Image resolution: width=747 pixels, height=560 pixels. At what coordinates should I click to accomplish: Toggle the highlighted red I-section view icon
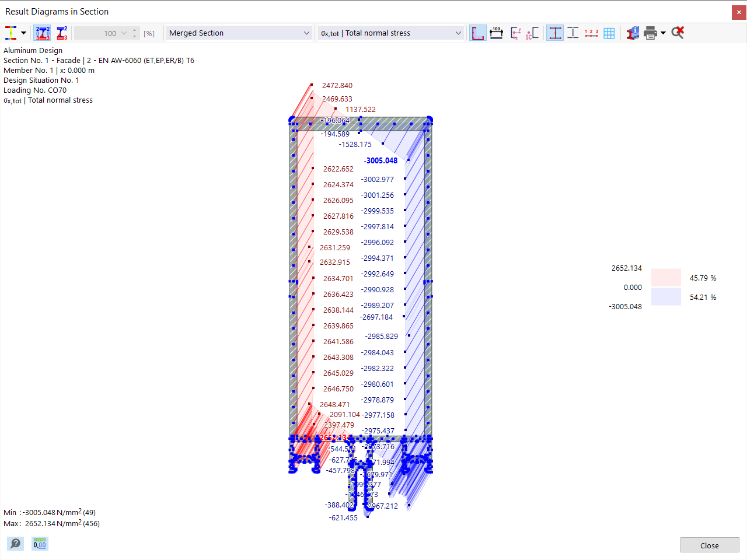555,33
